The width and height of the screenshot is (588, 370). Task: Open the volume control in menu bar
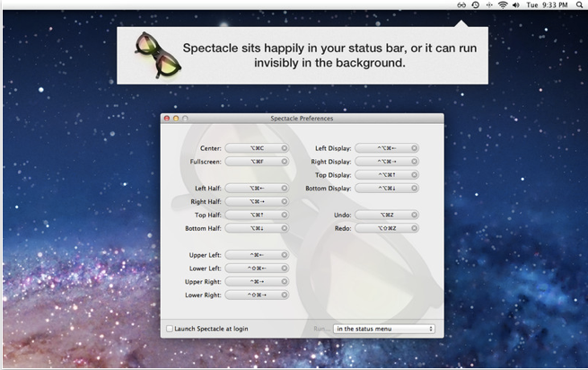coord(516,4)
